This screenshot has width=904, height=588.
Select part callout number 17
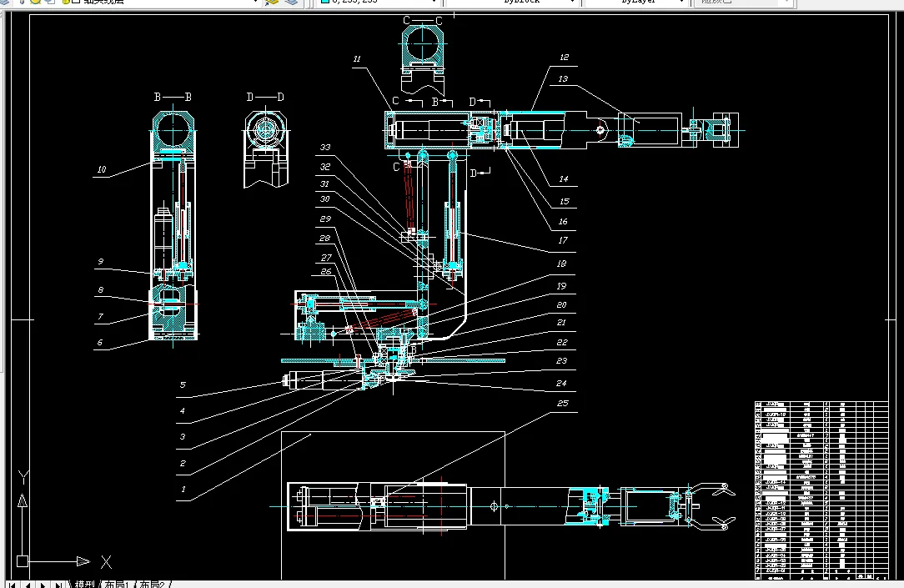click(563, 240)
